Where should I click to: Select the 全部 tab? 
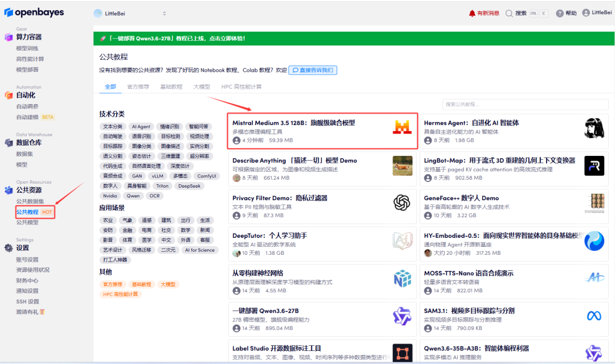click(110, 86)
